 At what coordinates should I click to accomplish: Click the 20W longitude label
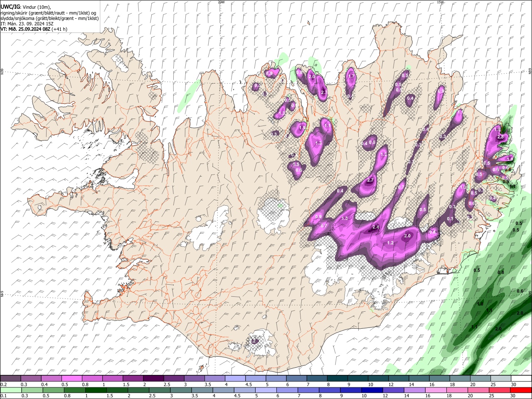[x=221, y=2]
